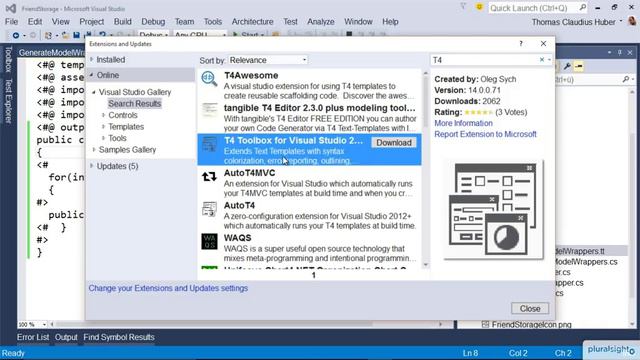Switch to the Output tab
640x360 pixels.
(x=66, y=337)
